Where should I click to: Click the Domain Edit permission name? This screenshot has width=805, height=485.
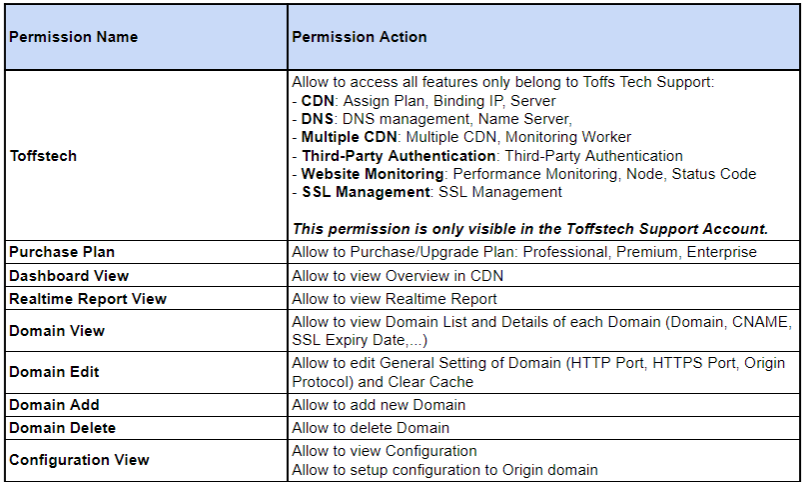(x=54, y=372)
